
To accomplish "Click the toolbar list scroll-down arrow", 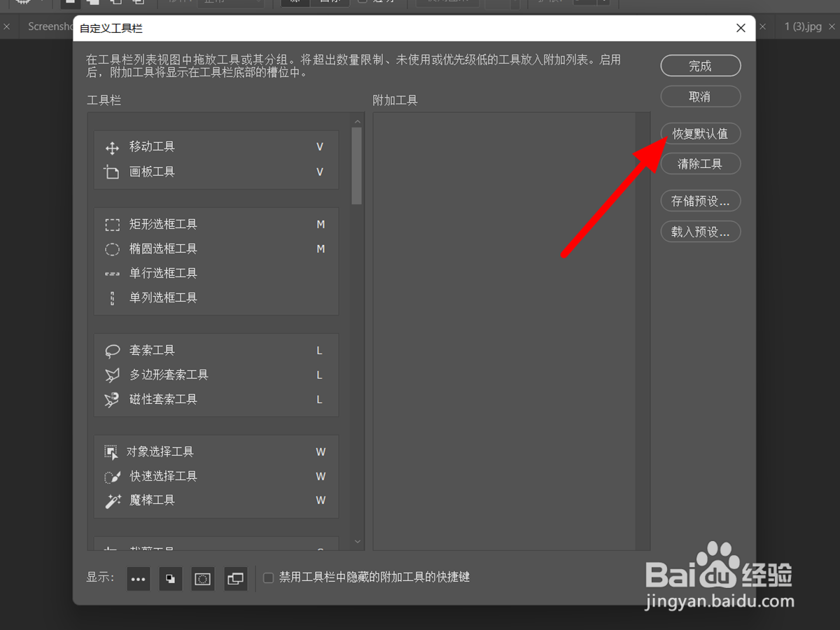I will 358,542.
